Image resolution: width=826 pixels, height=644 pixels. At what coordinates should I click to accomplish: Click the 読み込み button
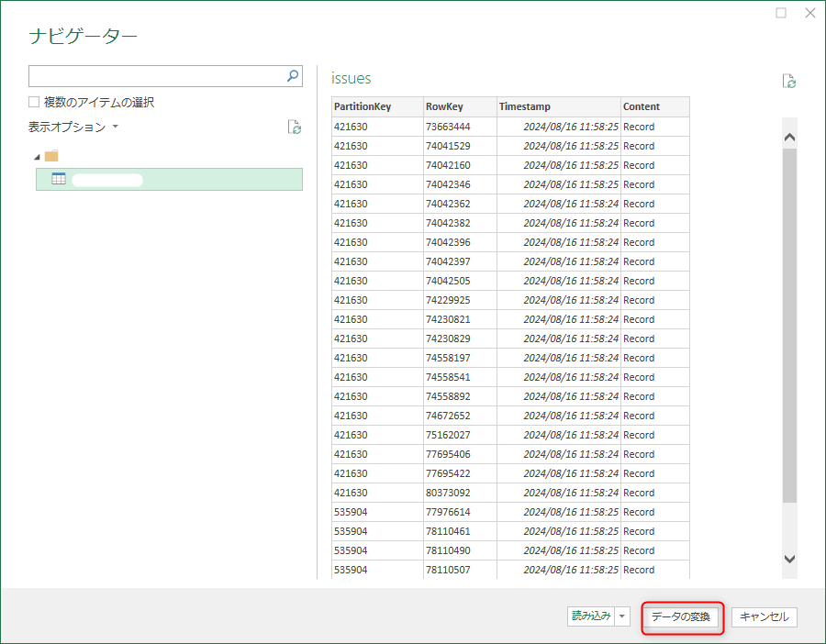point(591,616)
